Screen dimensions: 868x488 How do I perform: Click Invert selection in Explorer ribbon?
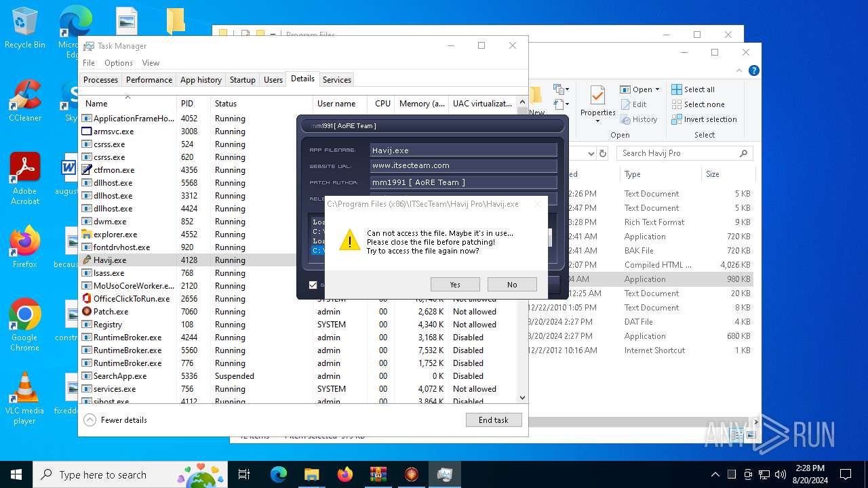tap(704, 119)
